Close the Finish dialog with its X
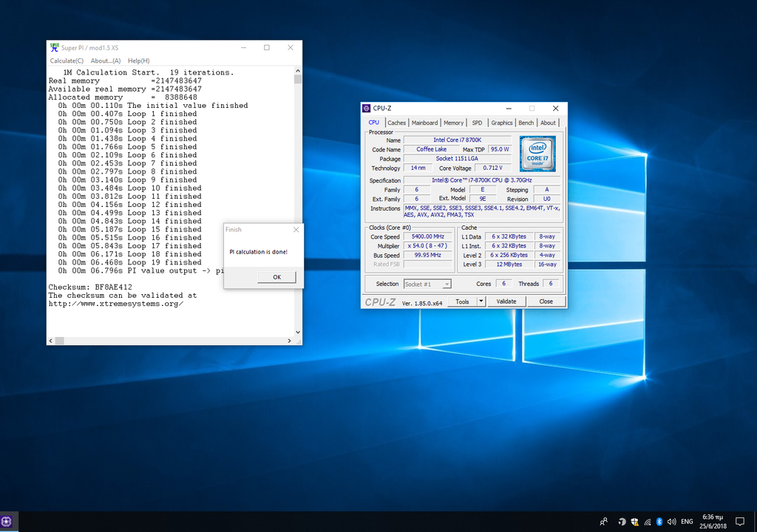The height and width of the screenshot is (532, 757). pos(296,230)
